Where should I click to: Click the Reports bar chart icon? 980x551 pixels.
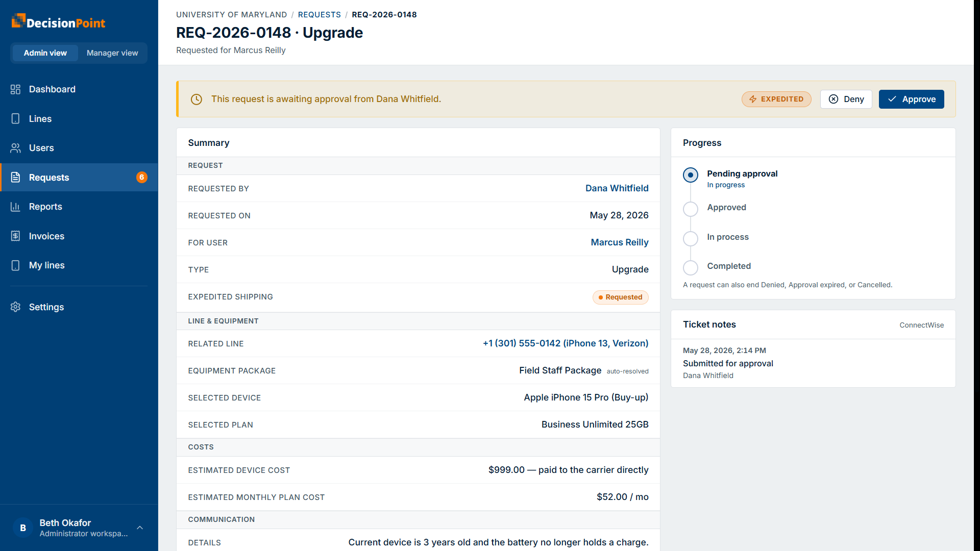pyautogui.click(x=15, y=207)
